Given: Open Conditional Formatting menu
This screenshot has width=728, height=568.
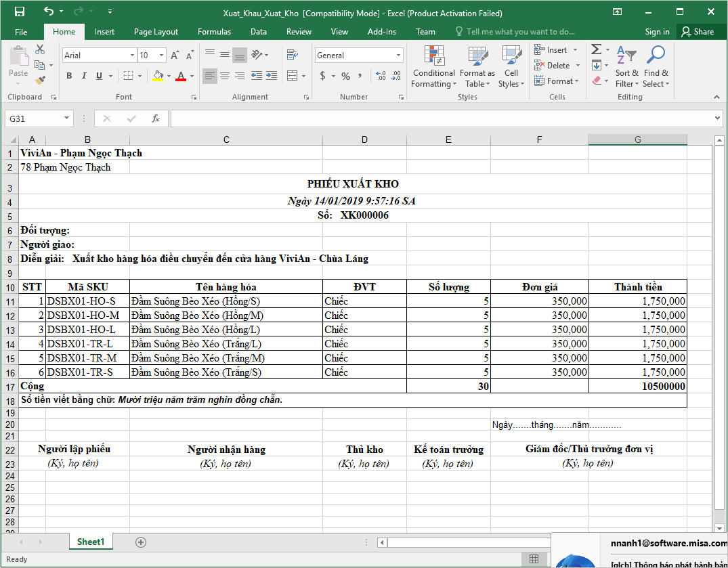Looking at the screenshot, I should pos(433,66).
